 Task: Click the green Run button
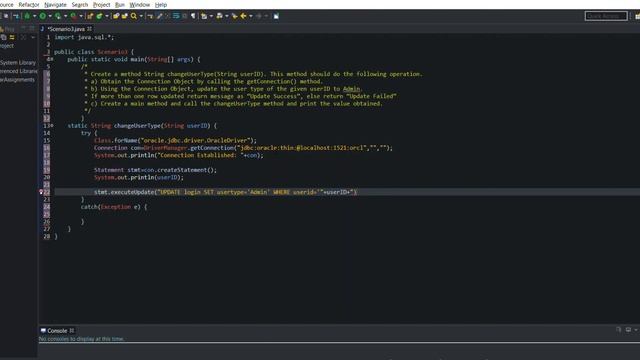point(42,16)
